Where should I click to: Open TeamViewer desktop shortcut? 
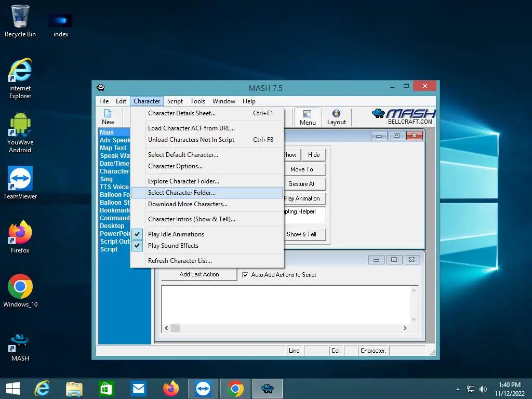pyautogui.click(x=20, y=182)
